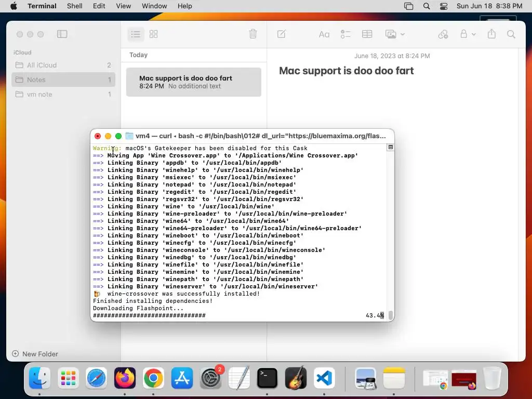Viewport: 532px width, 399px height.
Task: Click the download progress hash bar
Action: [x=149, y=315]
